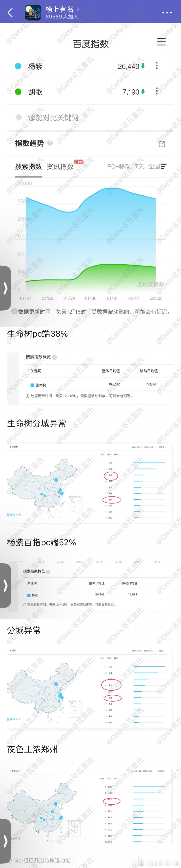181x868 pixels.
Task: Click the share icon in the 指数趋势 row
Action: [x=162, y=144]
